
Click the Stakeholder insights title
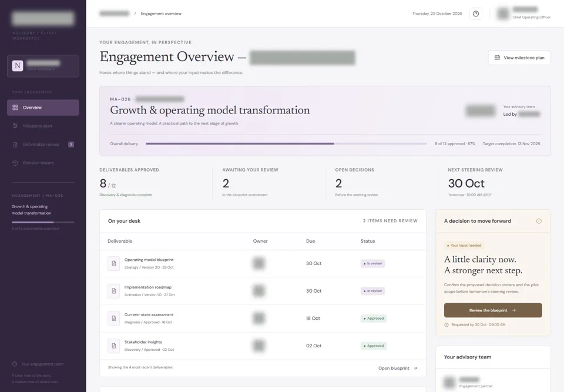(143, 342)
